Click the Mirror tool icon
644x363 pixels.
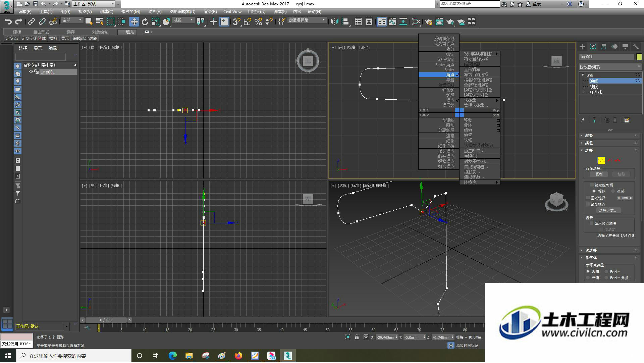[334, 22]
